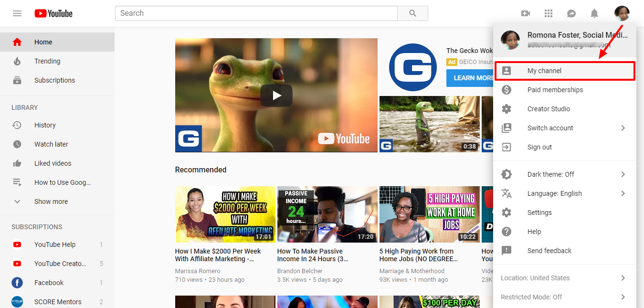Click the YouTube logo
The height and width of the screenshot is (308, 644).
point(53,13)
